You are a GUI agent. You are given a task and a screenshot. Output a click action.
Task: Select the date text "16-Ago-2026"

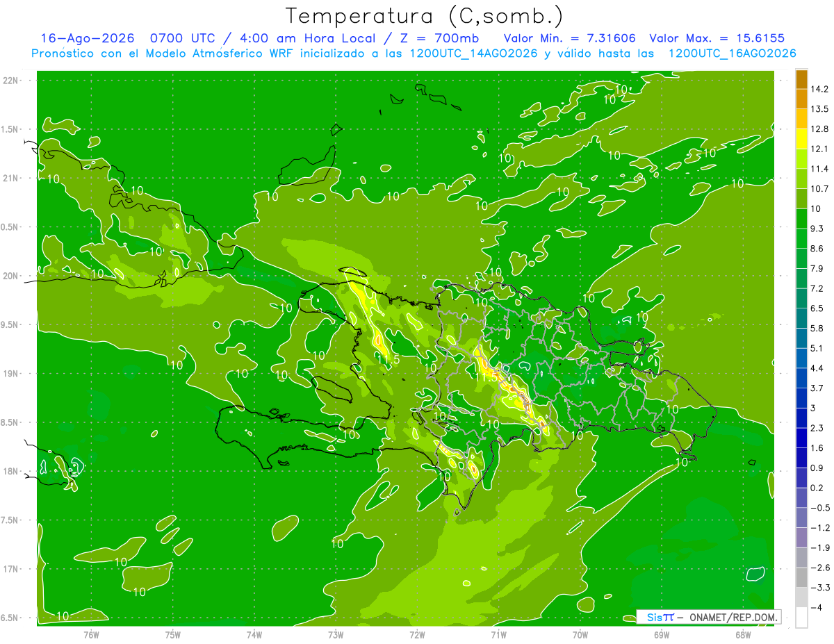(87, 38)
